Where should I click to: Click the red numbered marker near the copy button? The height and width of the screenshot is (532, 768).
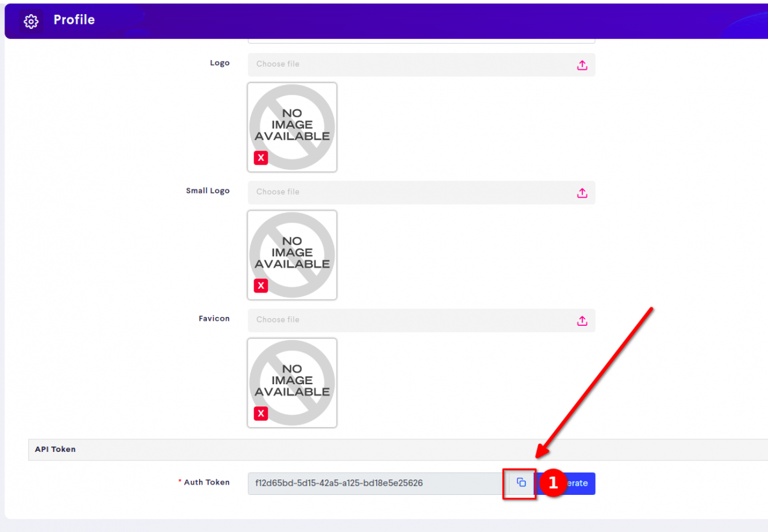[553, 483]
